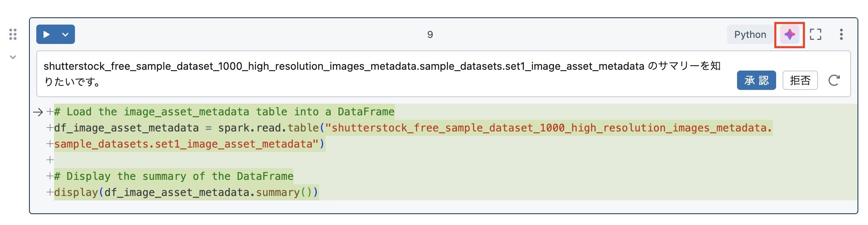This screenshot has height=225, width=868.
Task: Click the plus marker on the blank diff line
Action: click(50, 160)
